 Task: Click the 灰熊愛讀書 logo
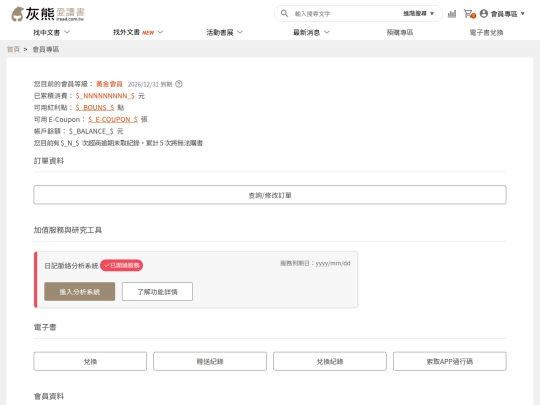click(48, 14)
